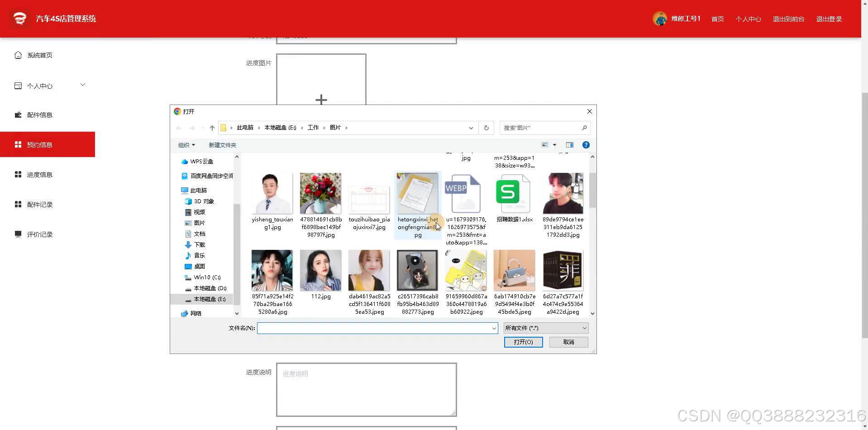This screenshot has height=430, width=868.
Task: Open the dialog help question-mark icon
Action: coord(586,145)
